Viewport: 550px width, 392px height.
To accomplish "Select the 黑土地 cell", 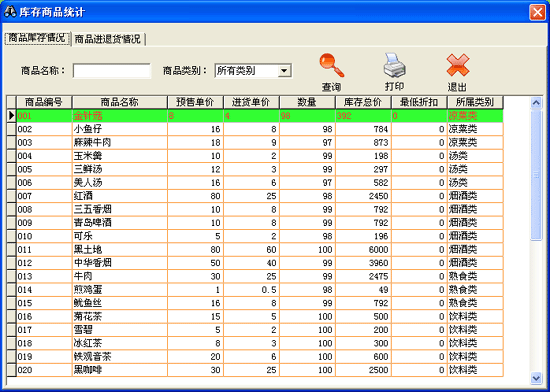I will (120, 249).
